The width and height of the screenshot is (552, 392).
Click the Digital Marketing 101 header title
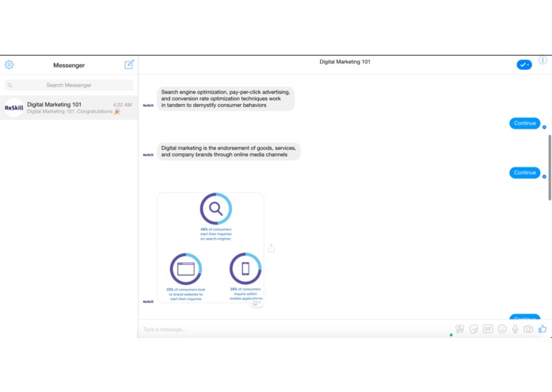click(345, 62)
